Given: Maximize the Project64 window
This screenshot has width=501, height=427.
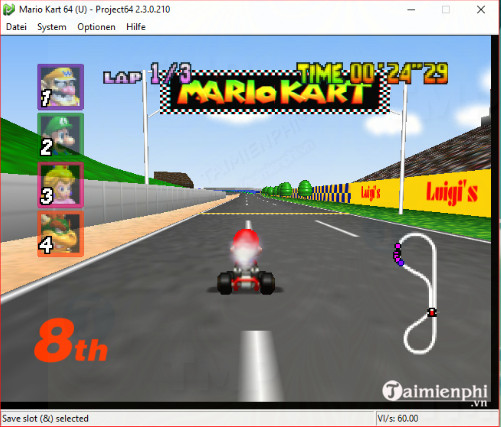Looking at the screenshot, I should (446, 10).
